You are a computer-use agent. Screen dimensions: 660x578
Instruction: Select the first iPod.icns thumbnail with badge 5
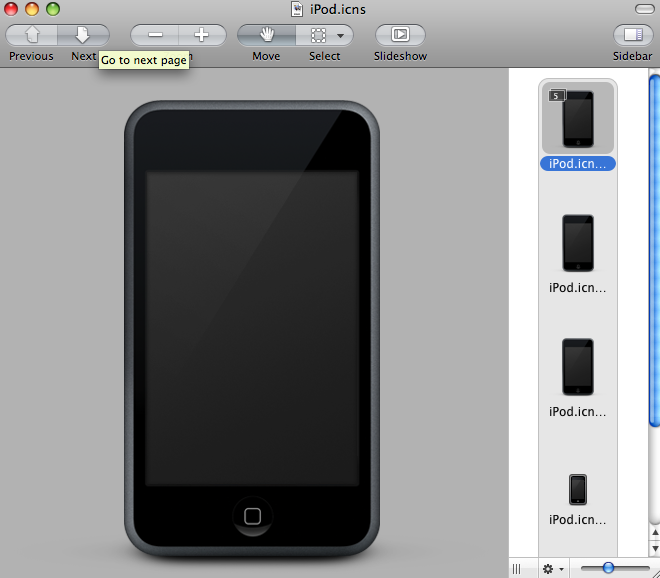click(x=578, y=118)
